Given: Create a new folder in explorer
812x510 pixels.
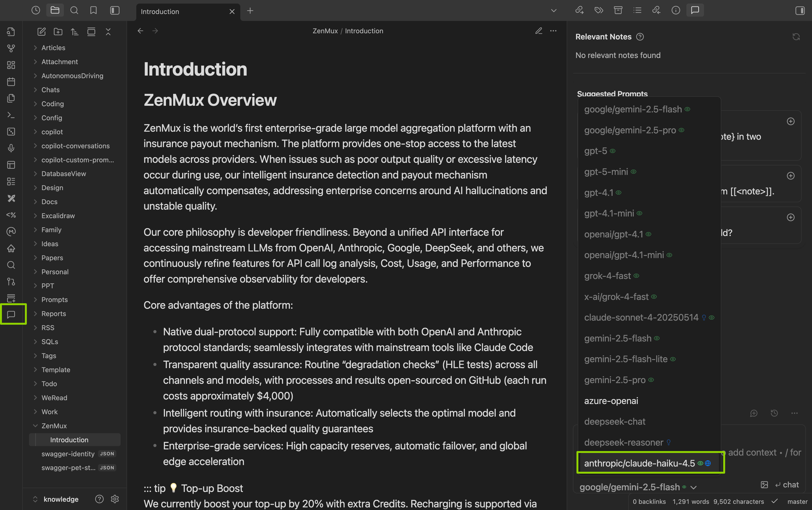Looking at the screenshot, I should [x=58, y=32].
